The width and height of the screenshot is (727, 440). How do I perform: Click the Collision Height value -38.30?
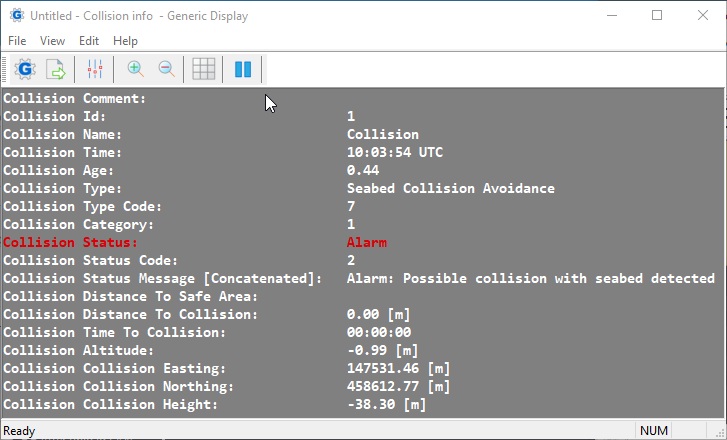pos(386,404)
